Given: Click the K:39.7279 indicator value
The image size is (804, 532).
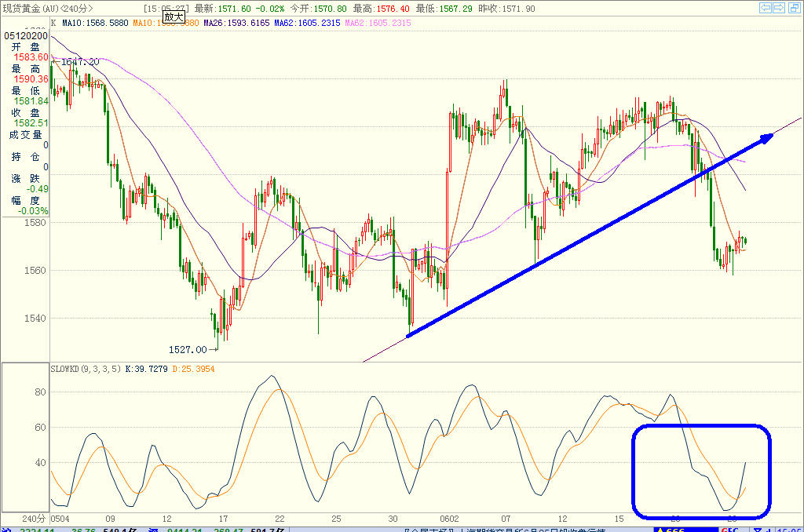Looking at the screenshot, I should pyautogui.click(x=146, y=369).
